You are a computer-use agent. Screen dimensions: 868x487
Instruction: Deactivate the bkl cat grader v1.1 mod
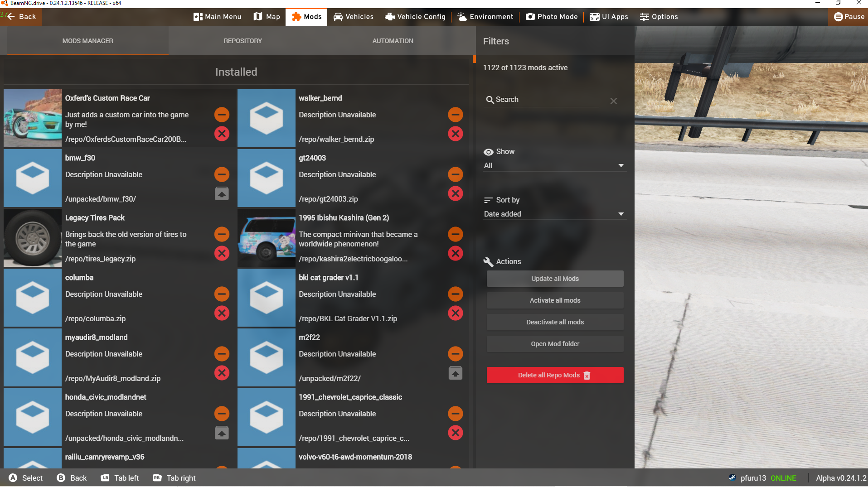pos(456,294)
